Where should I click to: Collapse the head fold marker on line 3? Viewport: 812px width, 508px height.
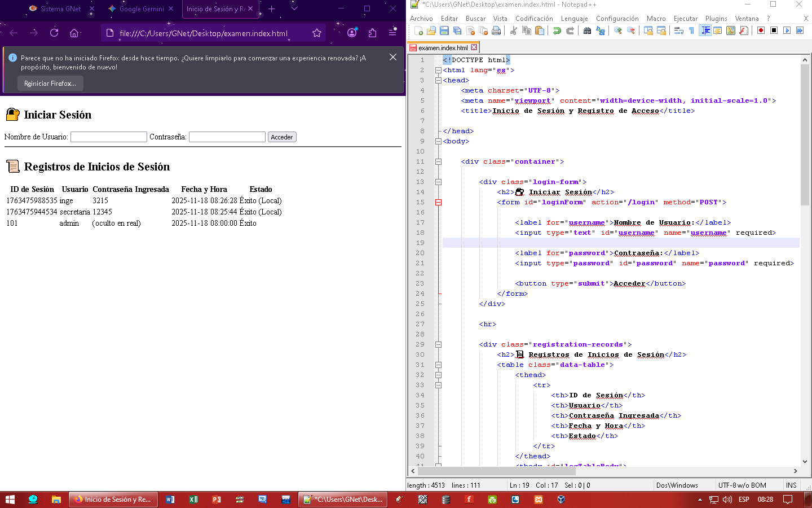click(x=438, y=80)
